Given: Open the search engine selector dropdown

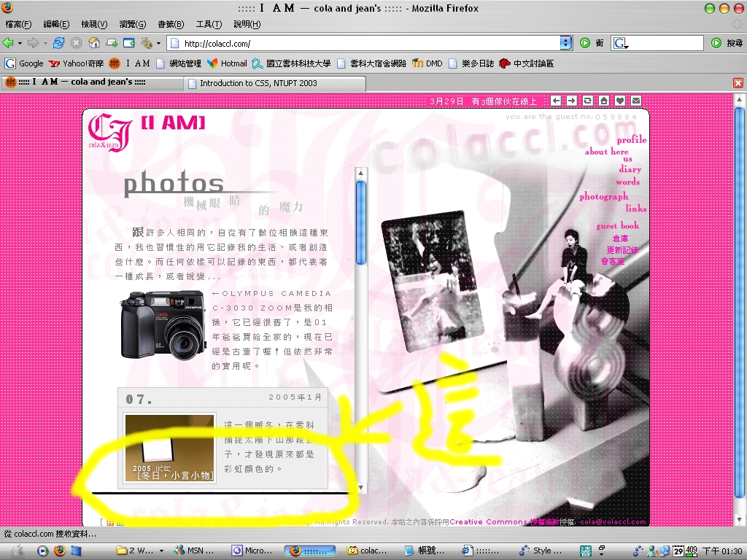Looking at the screenshot, I should click(622, 44).
